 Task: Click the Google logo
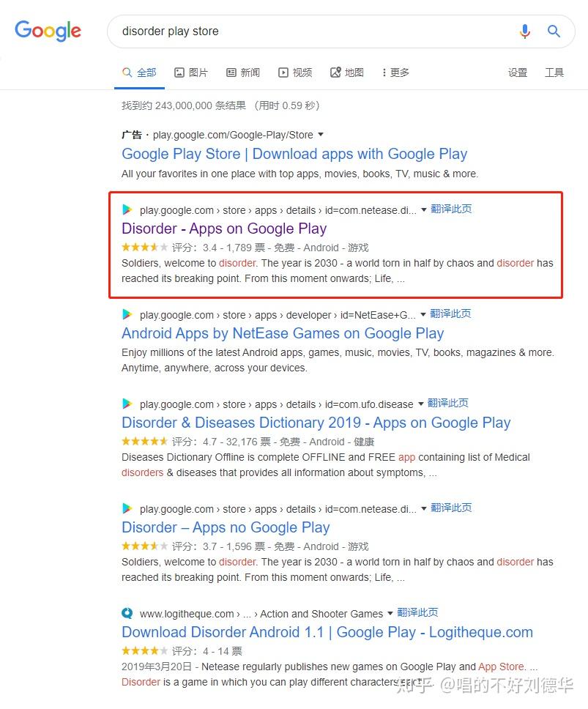click(x=48, y=31)
